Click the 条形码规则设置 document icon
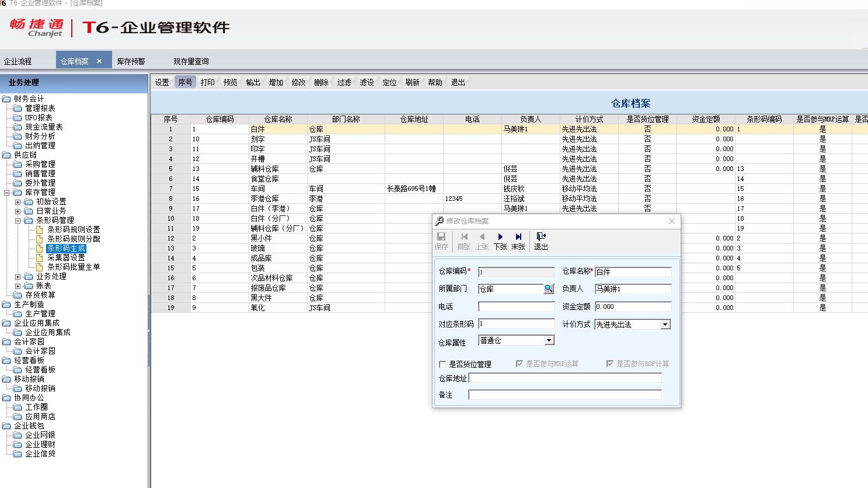Screen dimensions: 868x488 click(40, 229)
